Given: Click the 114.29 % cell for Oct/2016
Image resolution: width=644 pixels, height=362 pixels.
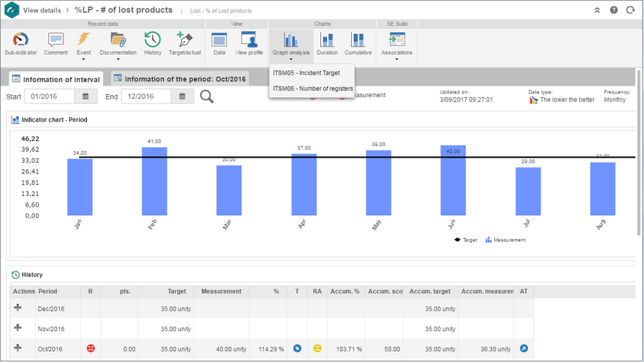Looking at the screenshot, I should tap(268, 349).
